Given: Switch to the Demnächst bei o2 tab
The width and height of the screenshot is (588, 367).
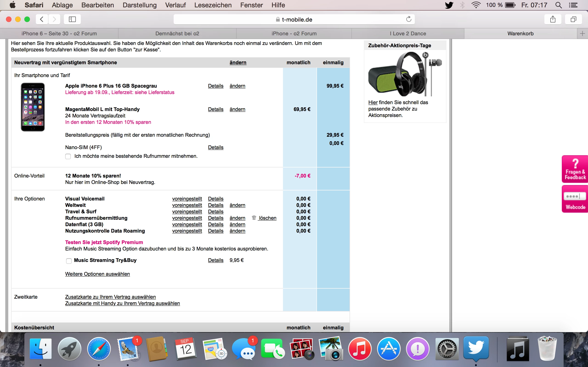Looking at the screenshot, I should (x=177, y=33).
